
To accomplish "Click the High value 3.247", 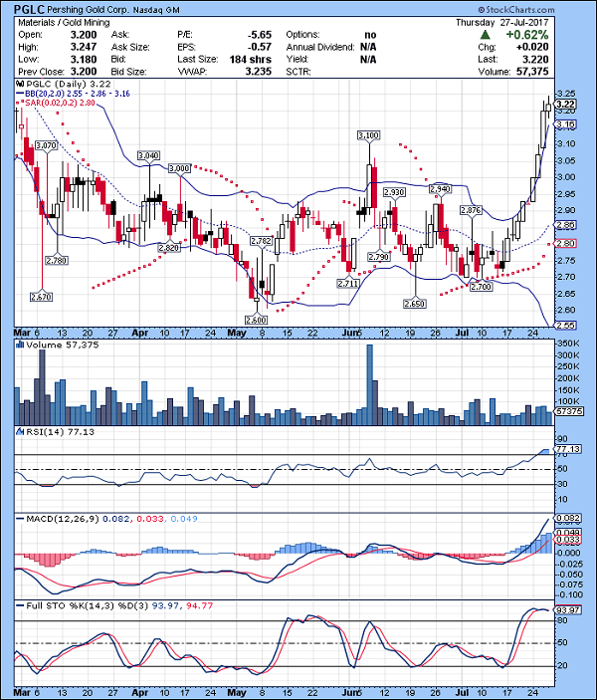I will click(84, 47).
